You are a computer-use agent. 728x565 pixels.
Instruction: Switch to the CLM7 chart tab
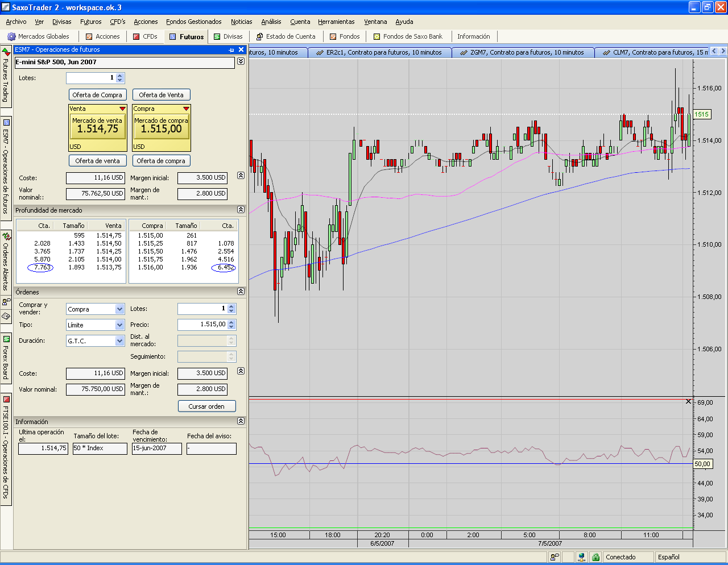tap(654, 52)
